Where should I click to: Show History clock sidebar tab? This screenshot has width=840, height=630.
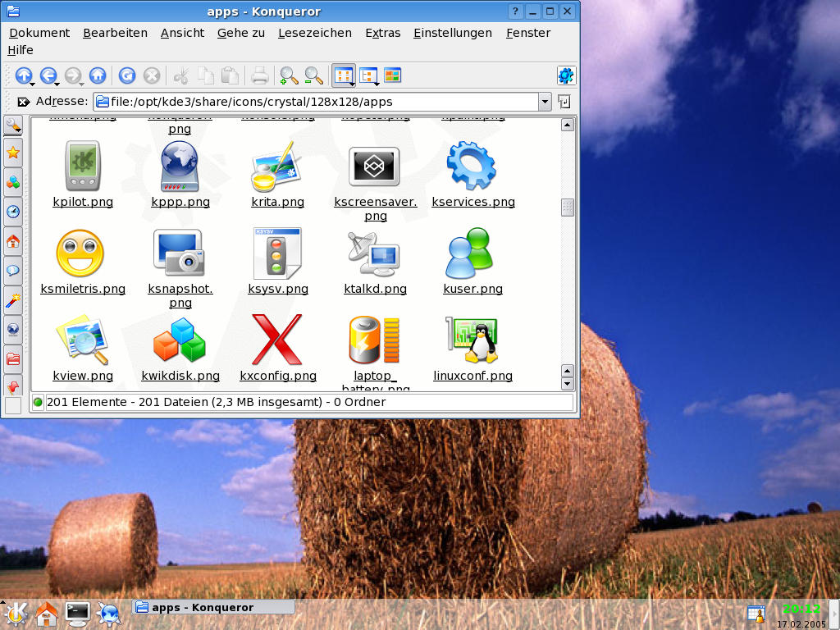(x=13, y=212)
